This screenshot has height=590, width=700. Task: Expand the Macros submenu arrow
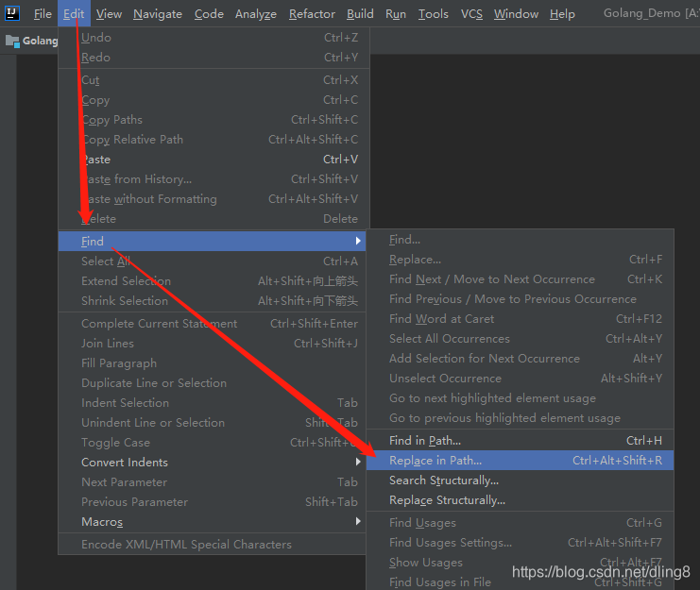[x=358, y=521]
